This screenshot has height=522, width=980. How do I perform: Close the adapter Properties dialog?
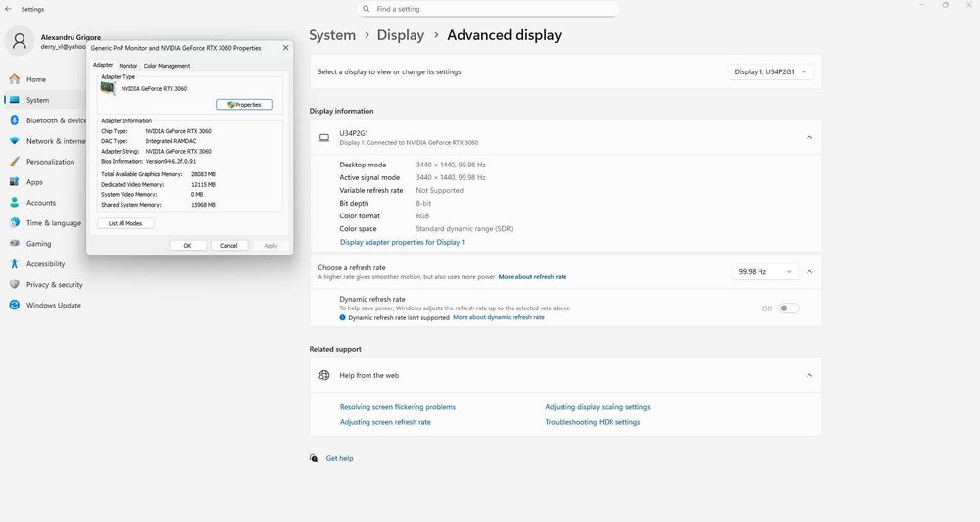[285, 47]
